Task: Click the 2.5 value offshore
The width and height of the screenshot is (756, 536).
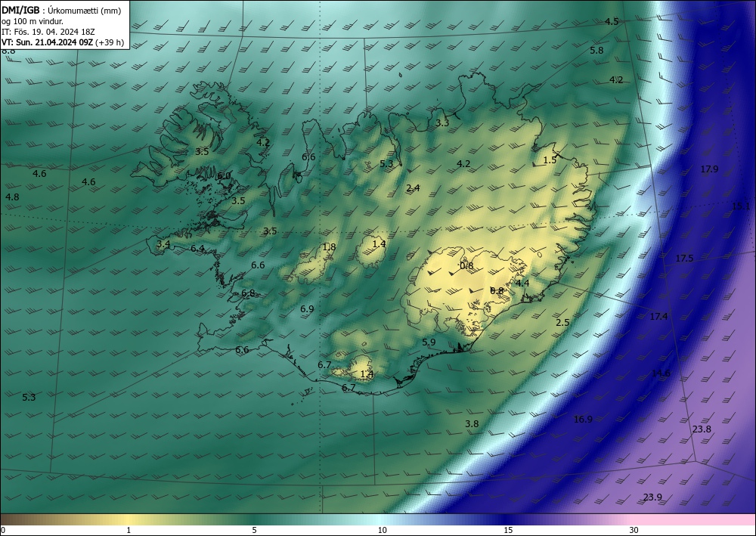Action: [563, 323]
